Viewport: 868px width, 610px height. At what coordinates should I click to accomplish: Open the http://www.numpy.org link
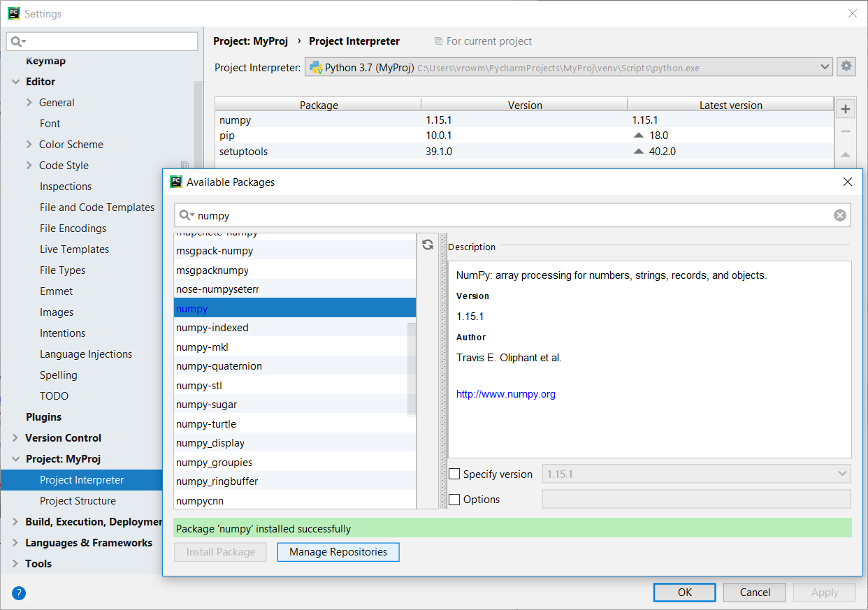pos(506,394)
